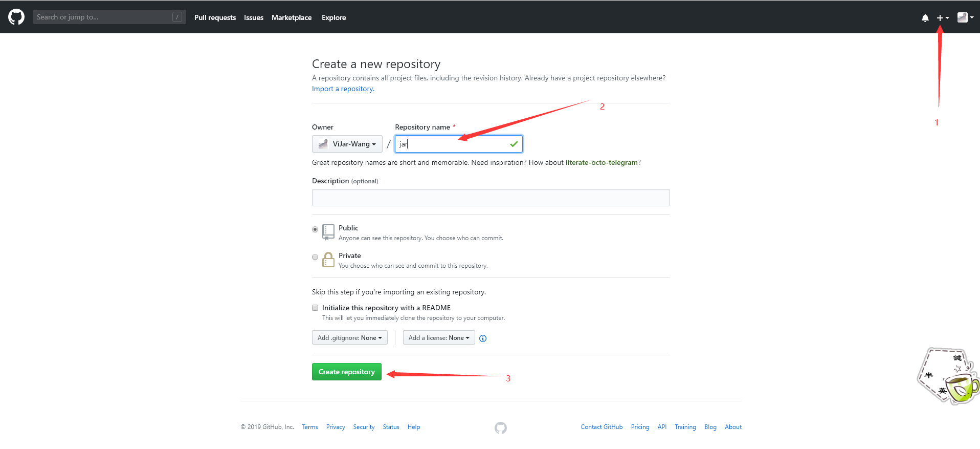Click the GitHub Octocat logo in header
This screenshot has width=980, height=449.
(16, 17)
